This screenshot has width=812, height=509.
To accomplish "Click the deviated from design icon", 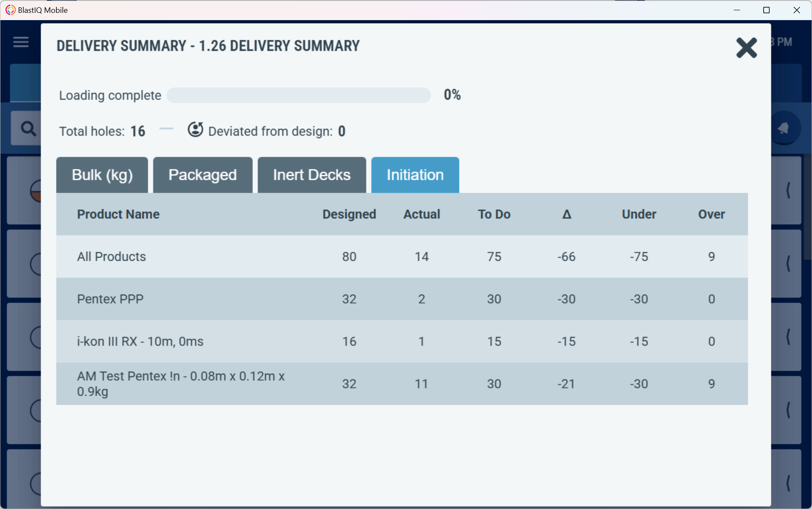I will [x=196, y=129].
